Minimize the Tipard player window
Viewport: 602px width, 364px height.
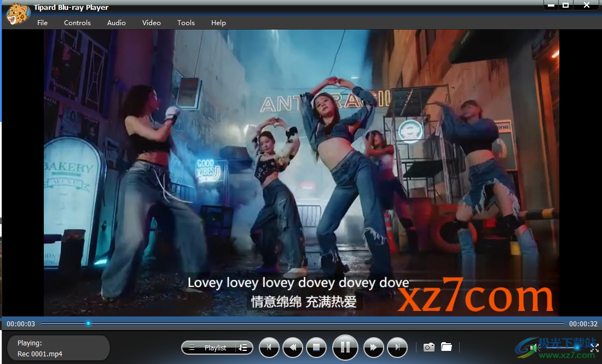(x=551, y=5)
